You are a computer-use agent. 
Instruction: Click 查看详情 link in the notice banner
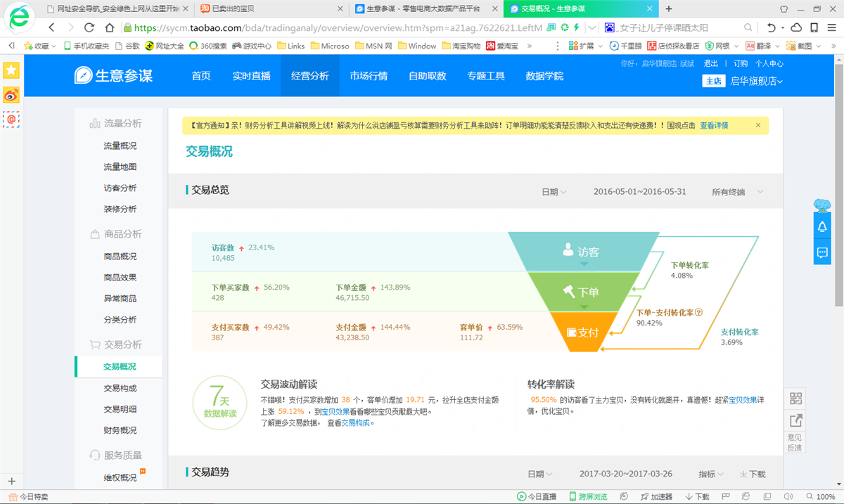[x=714, y=126]
